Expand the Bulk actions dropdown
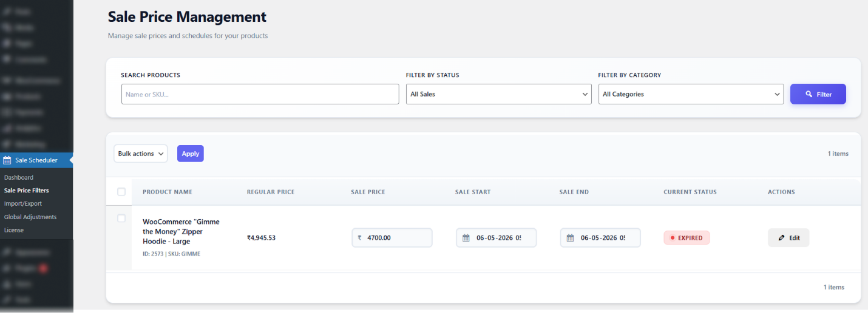Image resolution: width=868 pixels, height=315 pixels. click(x=141, y=154)
